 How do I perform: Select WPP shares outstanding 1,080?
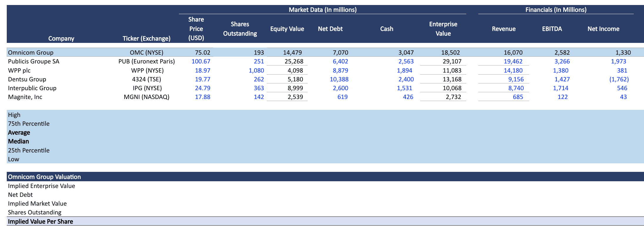click(256, 70)
